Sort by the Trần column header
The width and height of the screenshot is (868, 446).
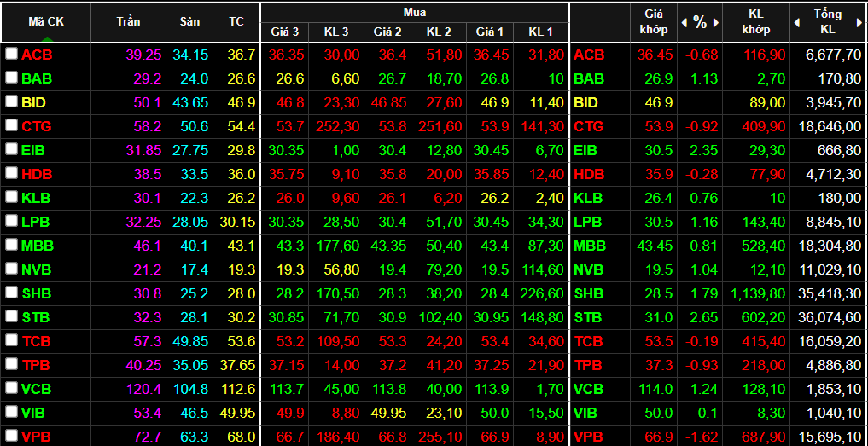[128, 21]
